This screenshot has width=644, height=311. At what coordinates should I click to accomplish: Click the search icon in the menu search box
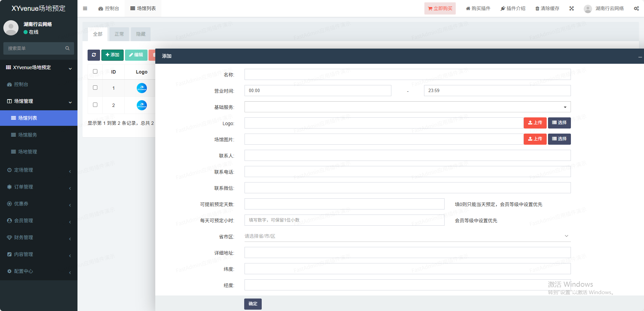click(x=67, y=48)
